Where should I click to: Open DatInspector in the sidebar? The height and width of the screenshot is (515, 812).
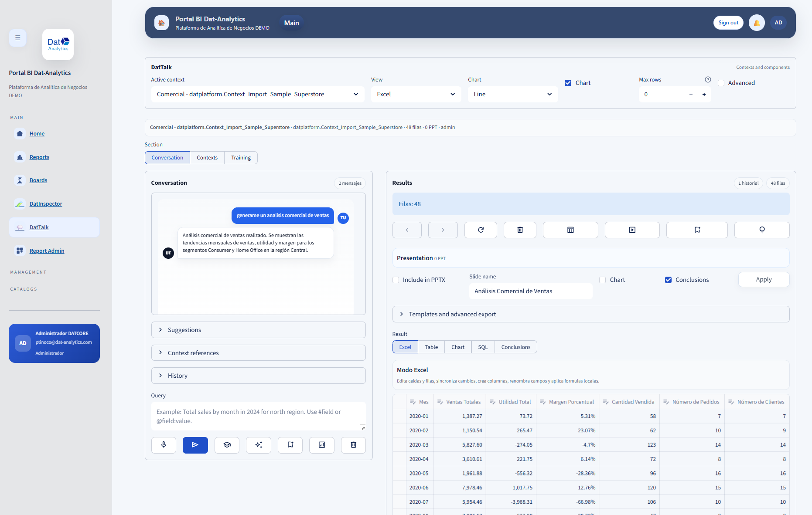[x=46, y=204]
